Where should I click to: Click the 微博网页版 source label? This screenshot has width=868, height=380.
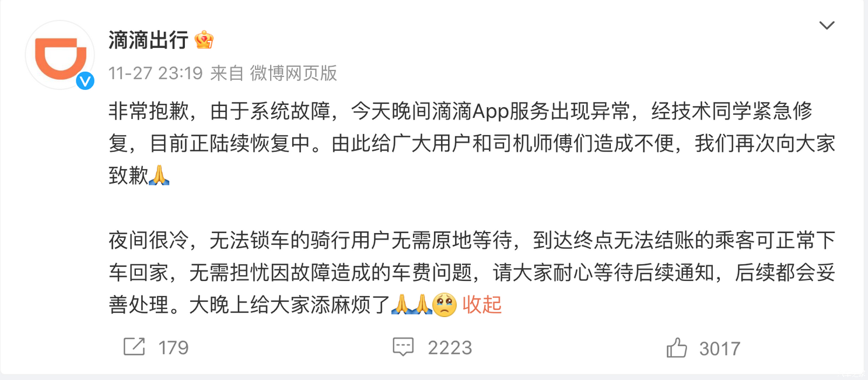coord(294,73)
